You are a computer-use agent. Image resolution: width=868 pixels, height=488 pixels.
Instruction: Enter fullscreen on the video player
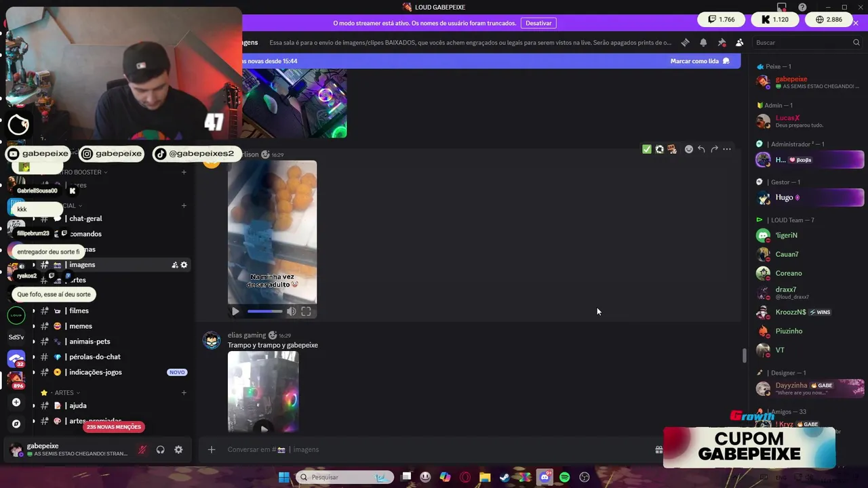pyautogui.click(x=306, y=311)
